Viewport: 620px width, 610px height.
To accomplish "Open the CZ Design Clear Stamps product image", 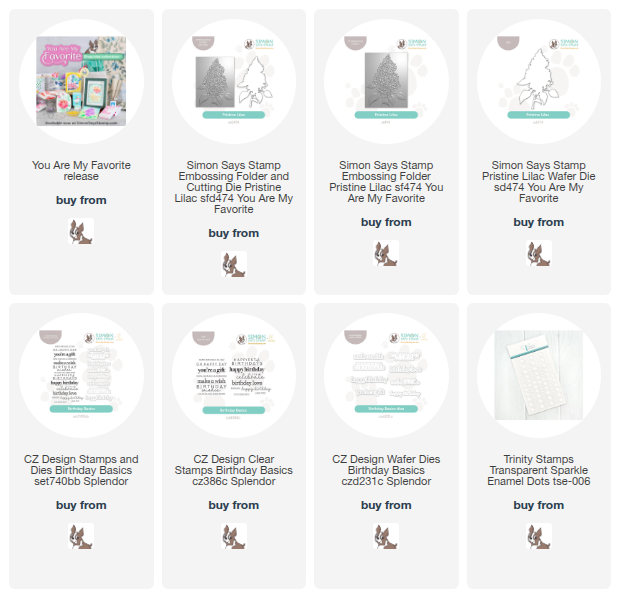I will coord(234,375).
